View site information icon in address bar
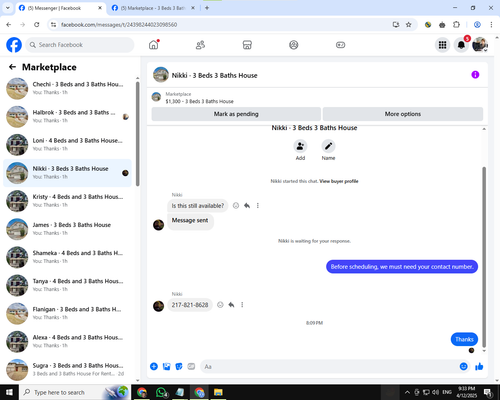 (x=54, y=25)
